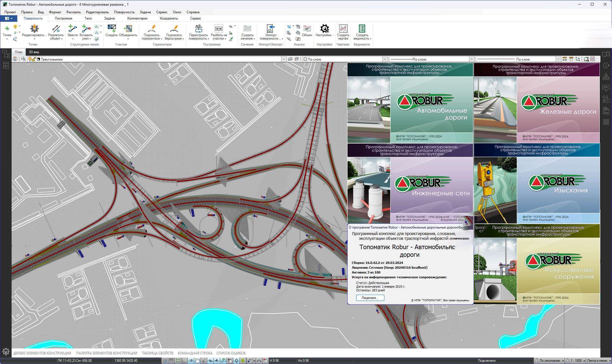Open the По слою color dropdown
This screenshot has width=612, height=364.
tap(385, 59)
